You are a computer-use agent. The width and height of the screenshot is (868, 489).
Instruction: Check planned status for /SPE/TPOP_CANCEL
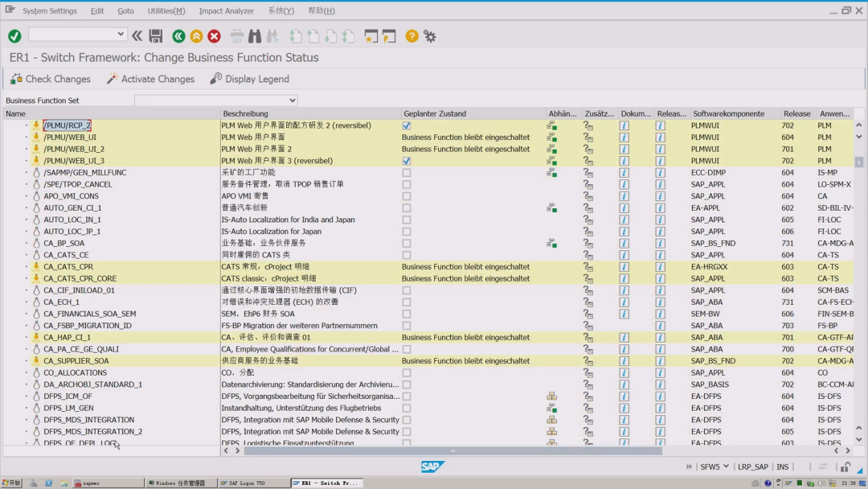pos(407,184)
